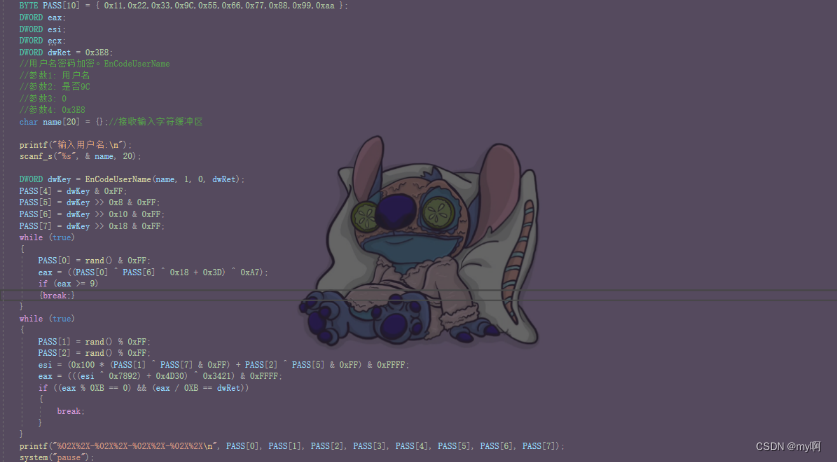Click the 'esi = (0x100 * ...' assignment line
Viewport: 837px width, 462px height.
pos(224,365)
